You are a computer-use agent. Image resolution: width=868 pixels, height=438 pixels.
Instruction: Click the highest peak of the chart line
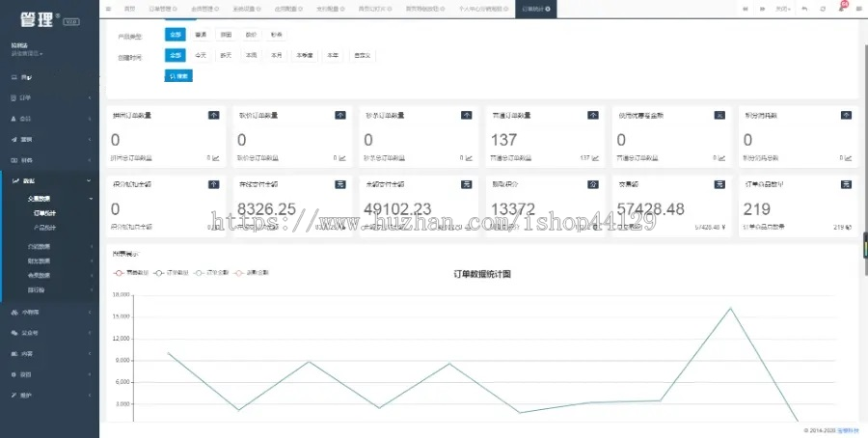click(x=730, y=308)
